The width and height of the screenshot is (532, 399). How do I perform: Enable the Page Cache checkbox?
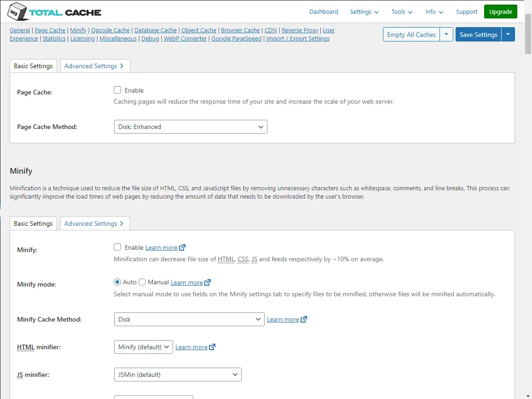(117, 90)
